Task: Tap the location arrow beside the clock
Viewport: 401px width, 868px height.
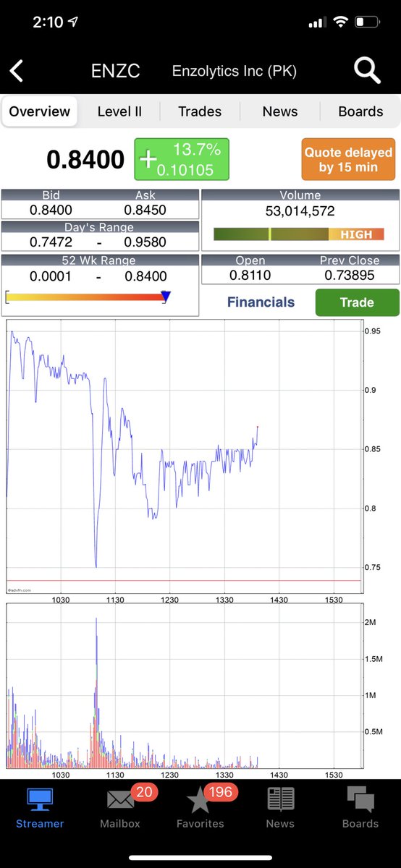Action: pos(73,22)
